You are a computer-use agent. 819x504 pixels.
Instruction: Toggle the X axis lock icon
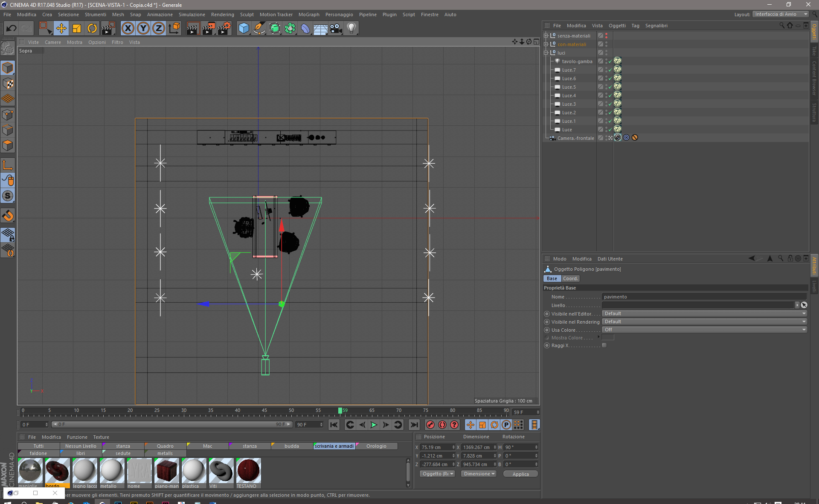[x=128, y=29]
